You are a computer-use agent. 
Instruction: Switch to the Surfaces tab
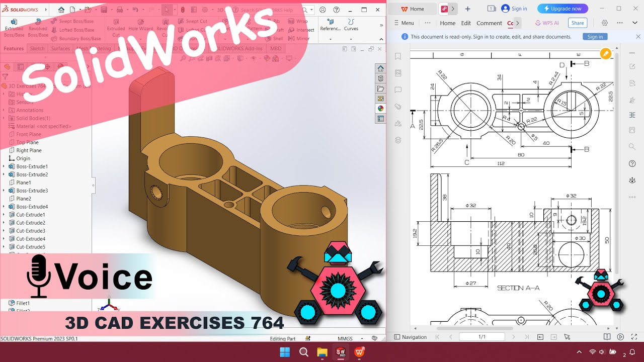60,48
